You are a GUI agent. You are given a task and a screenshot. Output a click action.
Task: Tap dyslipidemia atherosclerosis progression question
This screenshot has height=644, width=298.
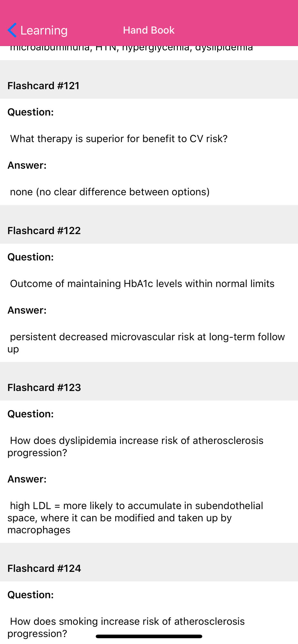point(135,446)
